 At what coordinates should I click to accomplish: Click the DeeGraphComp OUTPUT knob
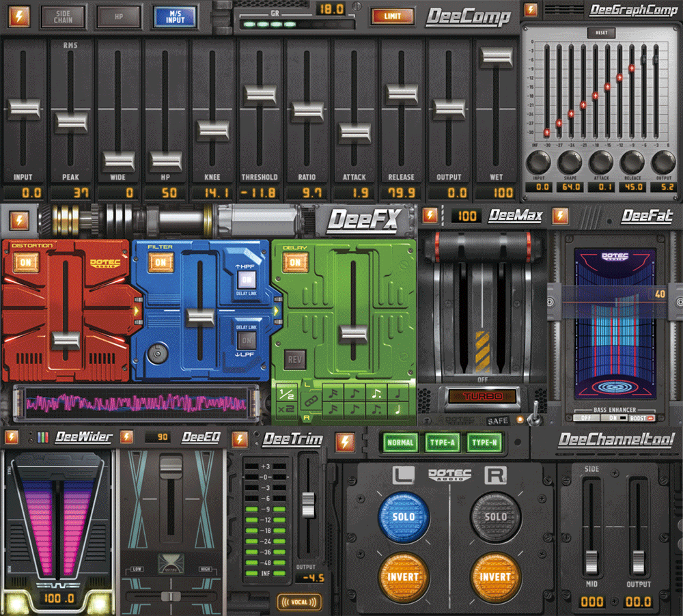pos(663,162)
